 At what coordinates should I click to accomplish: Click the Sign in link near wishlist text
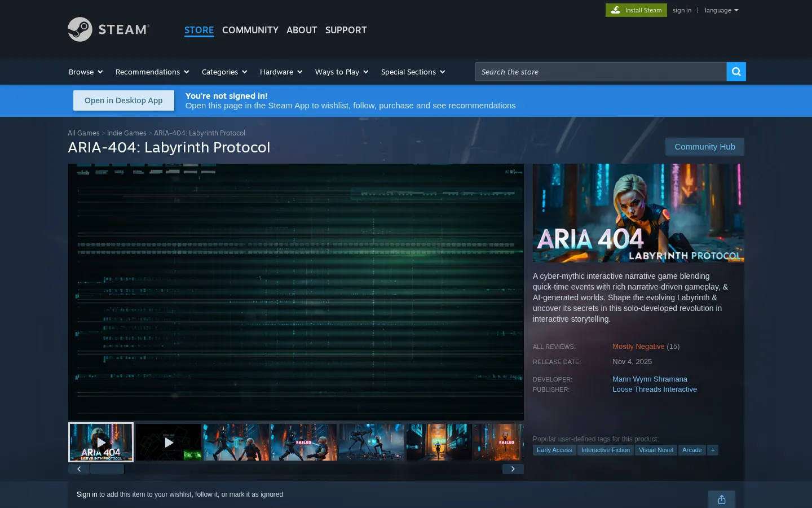(x=87, y=494)
